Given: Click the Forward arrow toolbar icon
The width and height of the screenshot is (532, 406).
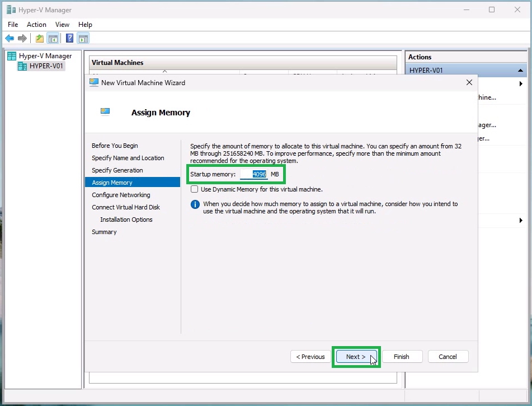Looking at the screenshot, I should (22, 39).
